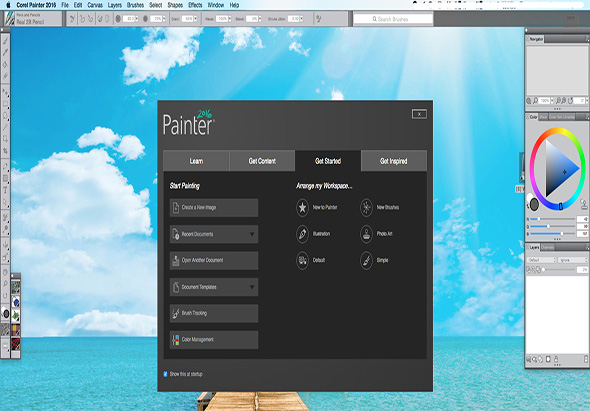
Task: Open the Effects menu in the menu bar
Action: (195, 5)
